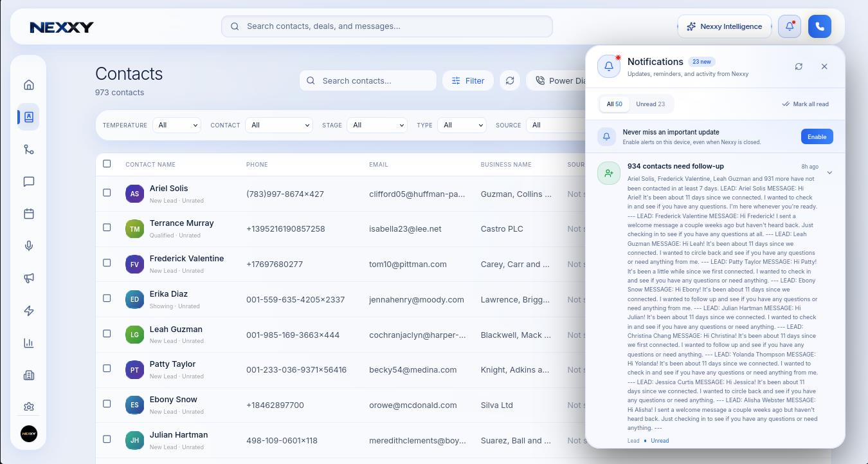The image size is (868, 464).
Task: Open the Reports bar chart sidebar icon
Action: tap(28, 343)
